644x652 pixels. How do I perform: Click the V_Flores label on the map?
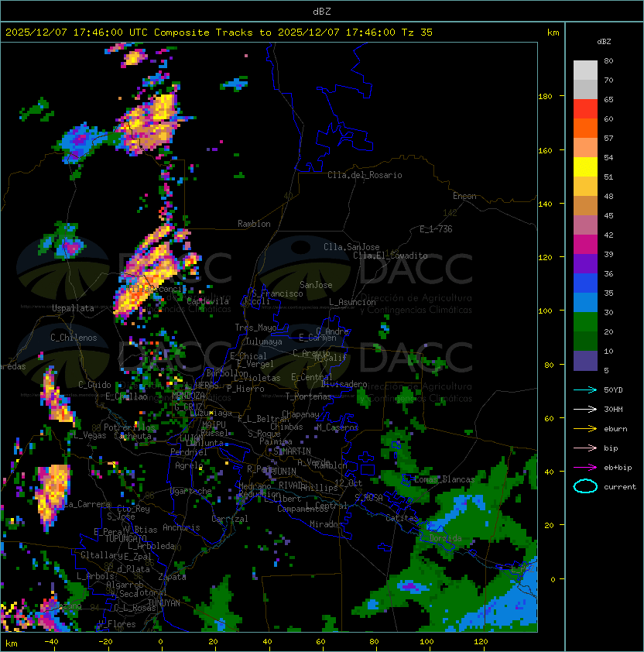point(117,624)
